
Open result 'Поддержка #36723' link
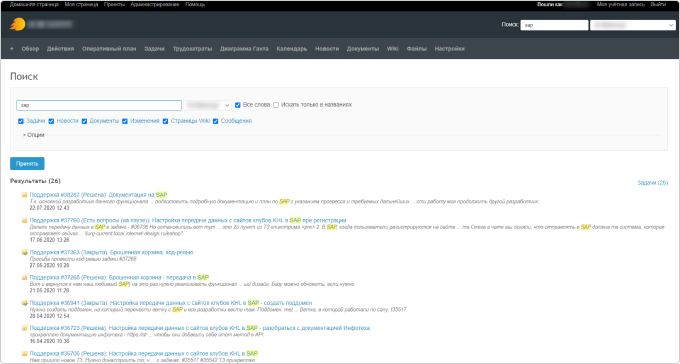[x=199, y=328]
